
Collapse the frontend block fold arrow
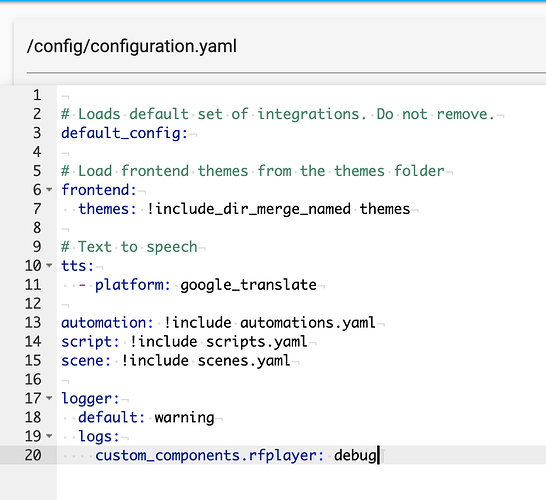(49, 190)
